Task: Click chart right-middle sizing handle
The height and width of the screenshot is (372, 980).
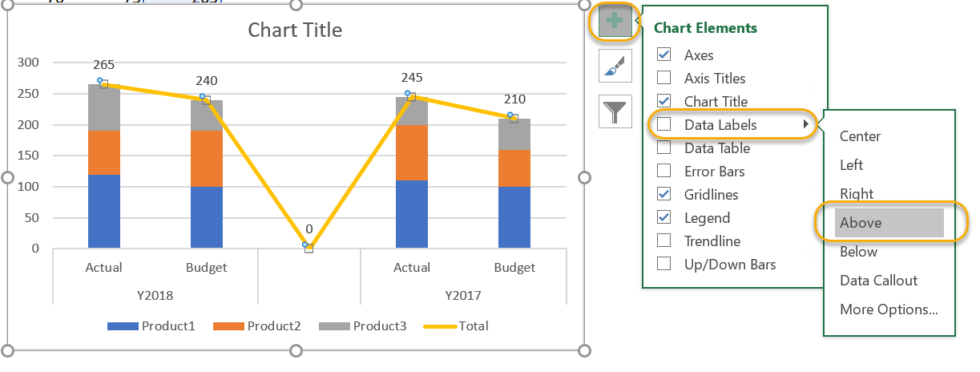Action: point(583,177)
